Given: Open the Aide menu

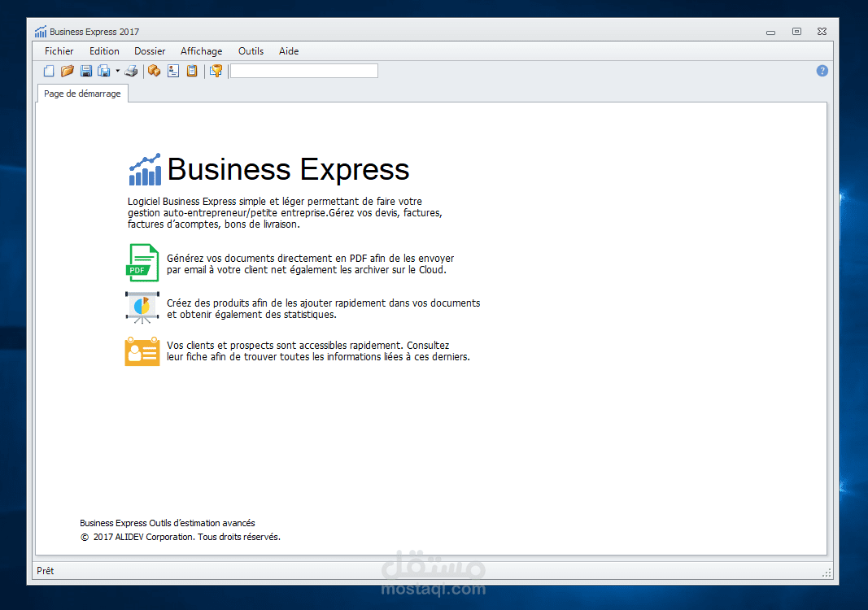Looking at the screenshot, I should pos(289,51).
